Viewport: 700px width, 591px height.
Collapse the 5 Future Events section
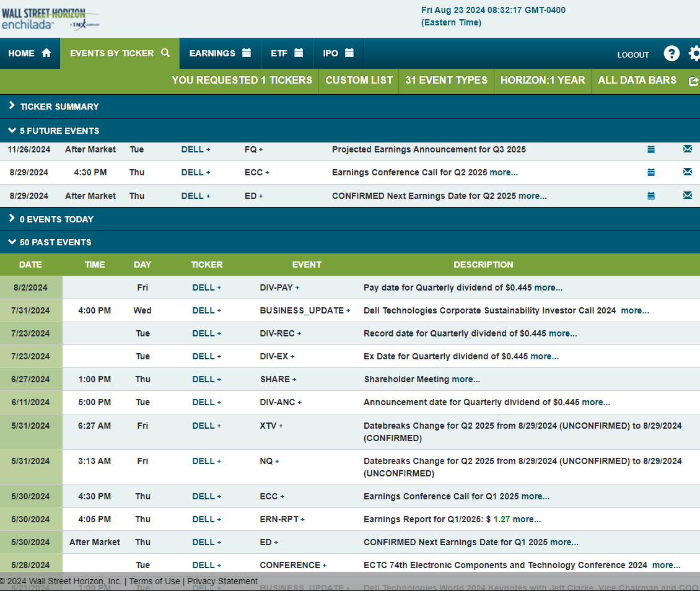(x=350, y=131)
